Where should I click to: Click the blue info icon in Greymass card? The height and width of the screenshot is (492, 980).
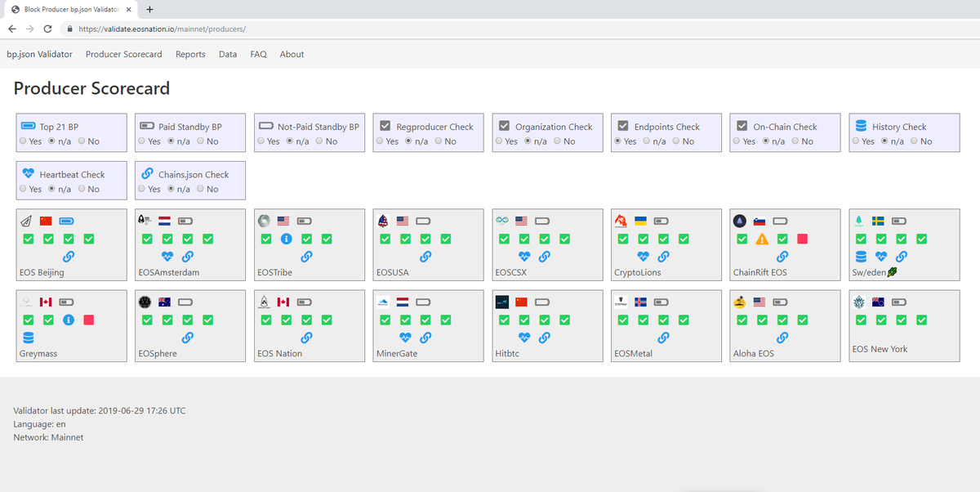point(69,320)
